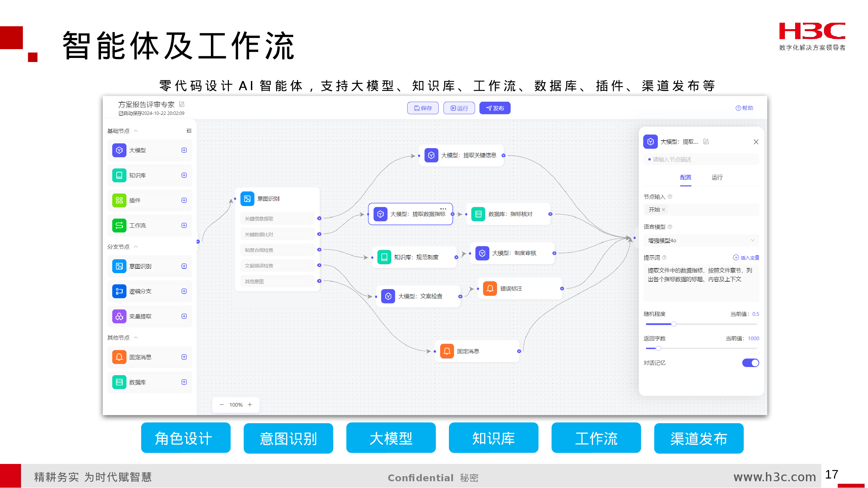Click the 保存 save button
The width and height of the screenshot is (868, 488).
click(x=423, y=108)
